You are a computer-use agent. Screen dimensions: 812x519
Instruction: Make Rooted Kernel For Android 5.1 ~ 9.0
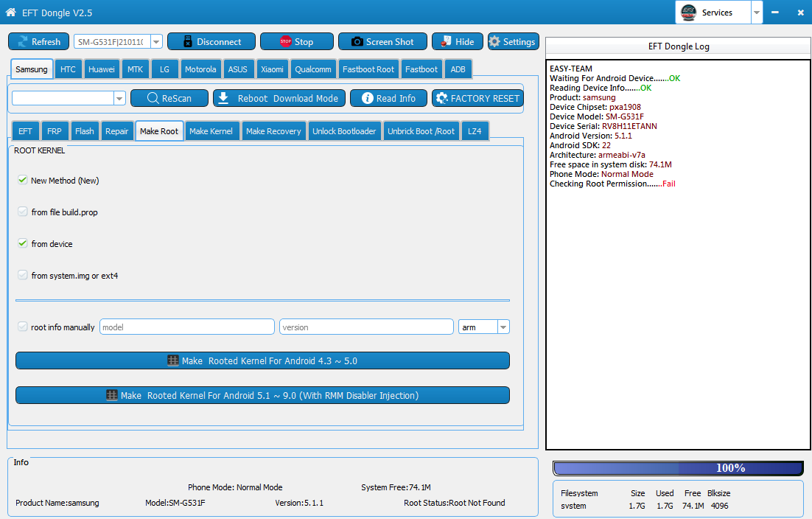(x=262, y=395)
